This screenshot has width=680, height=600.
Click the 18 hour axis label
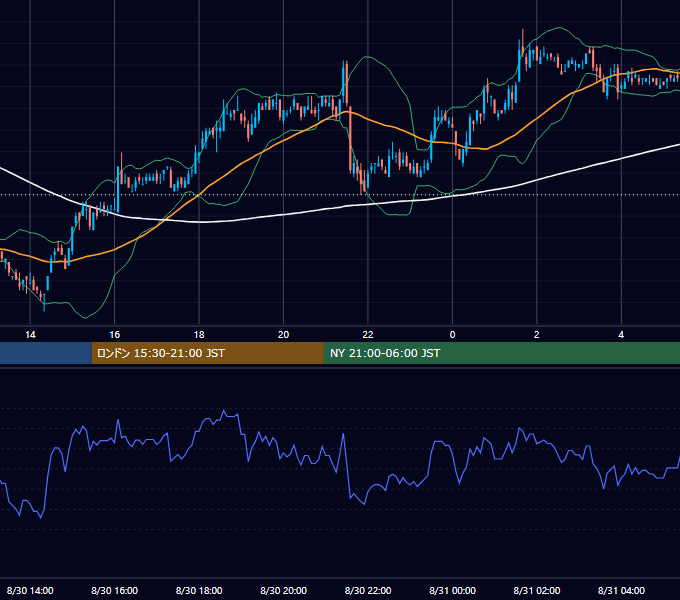pos(199,335)
